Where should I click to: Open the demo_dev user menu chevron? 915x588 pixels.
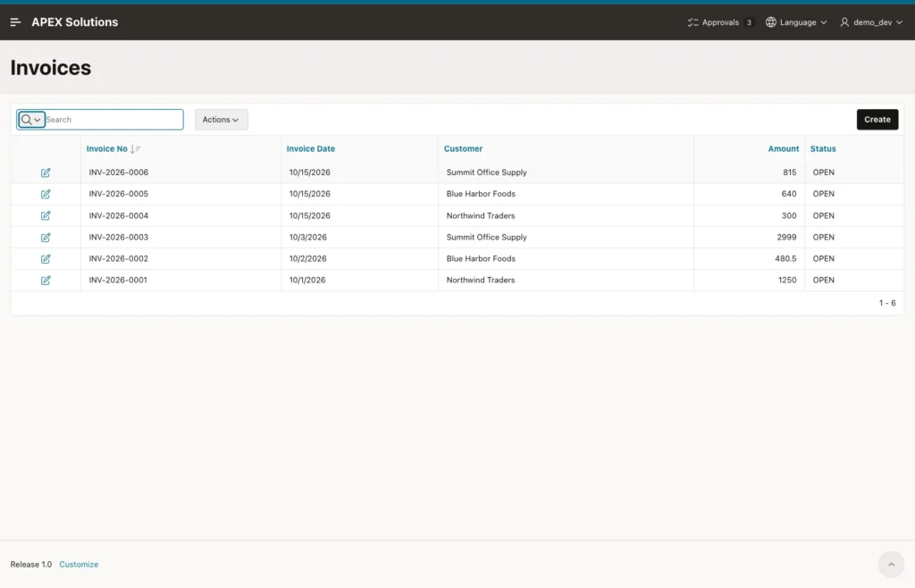[x=899, y=22]
